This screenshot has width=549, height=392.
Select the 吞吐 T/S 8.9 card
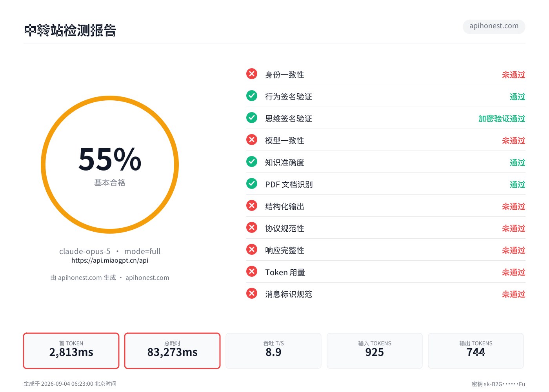coord(273,351)
